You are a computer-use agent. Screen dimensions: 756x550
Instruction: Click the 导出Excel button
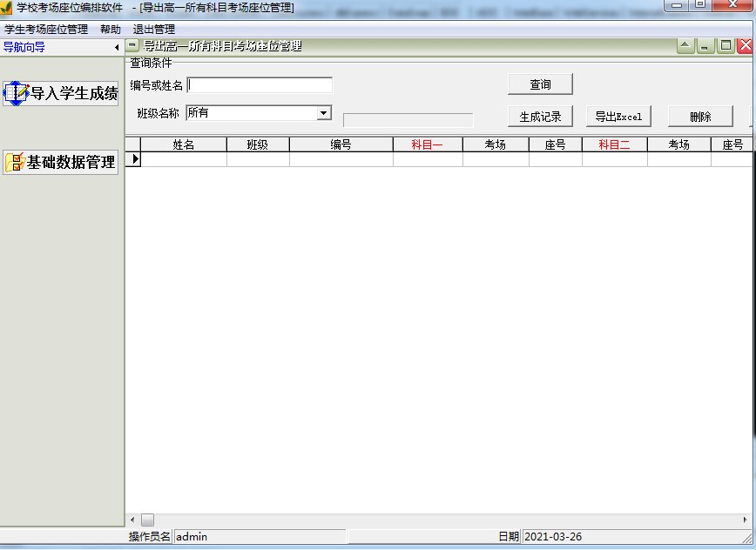pyautogui.click(x=618, y=117)
